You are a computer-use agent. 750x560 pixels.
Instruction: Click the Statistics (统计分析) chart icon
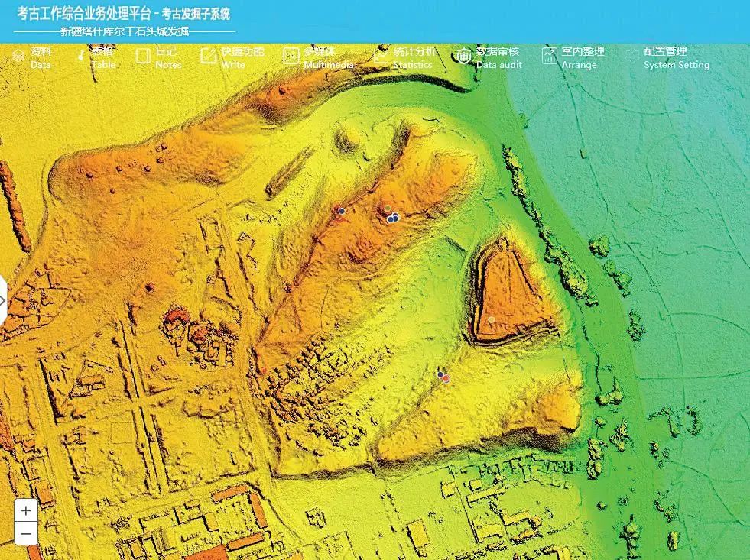point(380,56)
